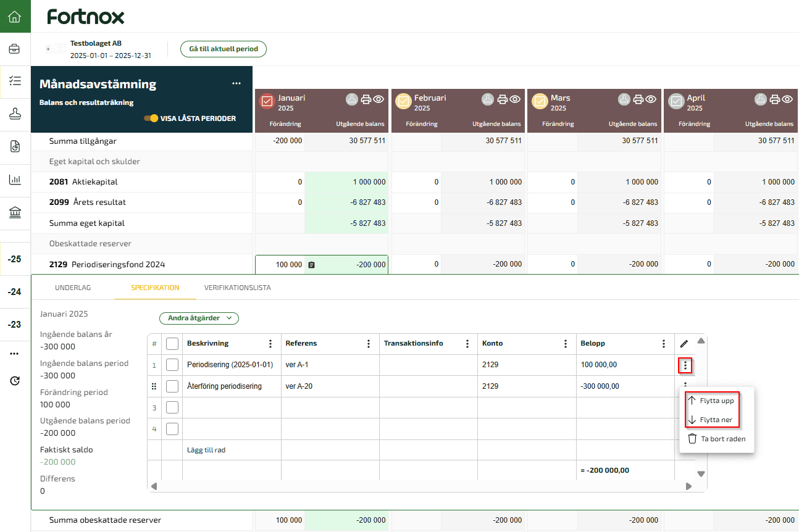Click Lägg till rad link

coord(206,450)
